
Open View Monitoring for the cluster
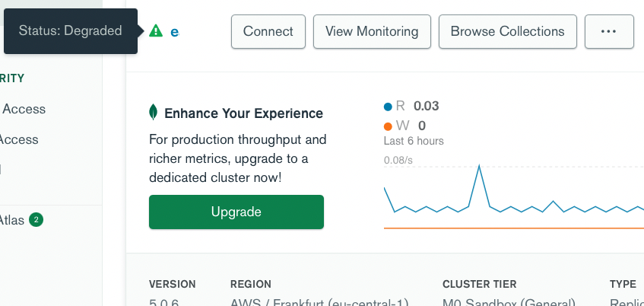(372, 31)
